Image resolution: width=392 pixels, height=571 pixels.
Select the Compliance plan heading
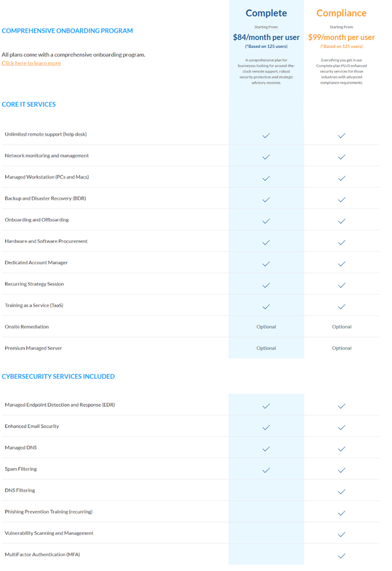341,13
